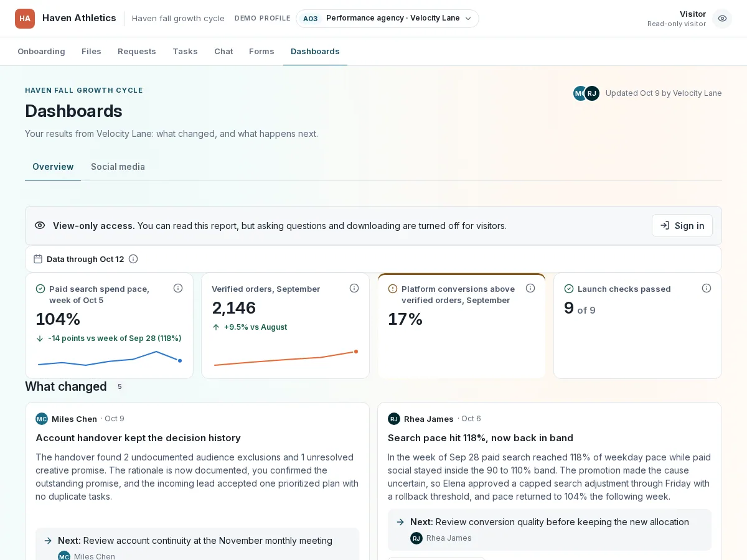Switch to the Tasks tab
The height and width of the screenshot is (560, 747).
click(x=185, y=52)
